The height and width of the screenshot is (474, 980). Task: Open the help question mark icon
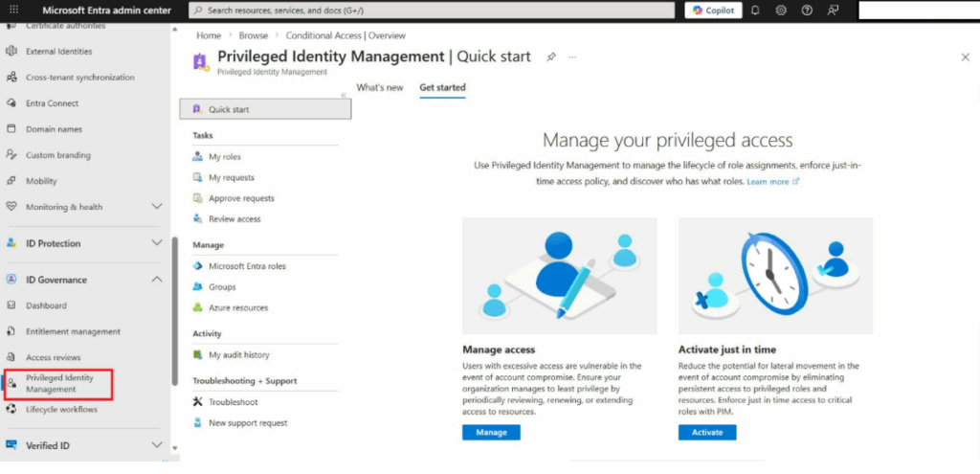[807, 10]
